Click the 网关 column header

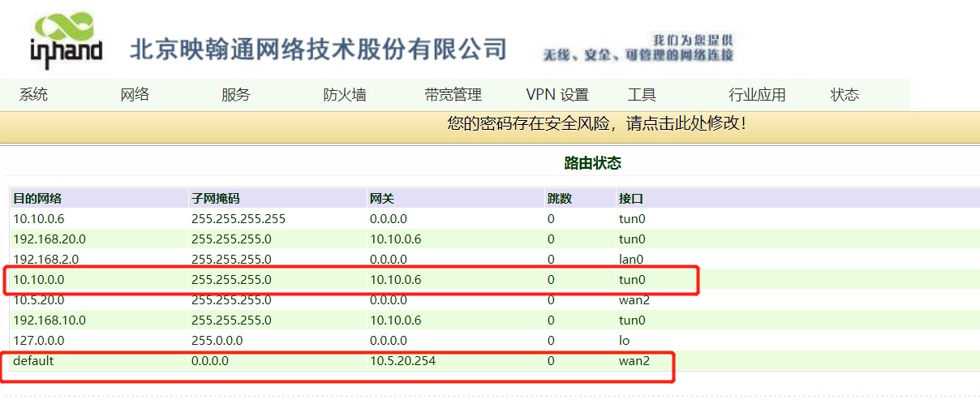382,199
